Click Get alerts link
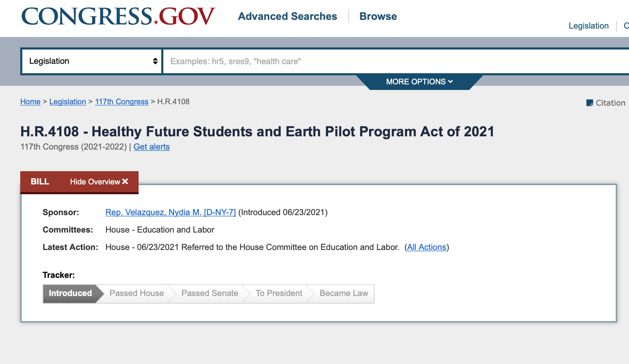The width and height of the screenshot is (629, 364). pyautogui.click(x=151, y=147)
